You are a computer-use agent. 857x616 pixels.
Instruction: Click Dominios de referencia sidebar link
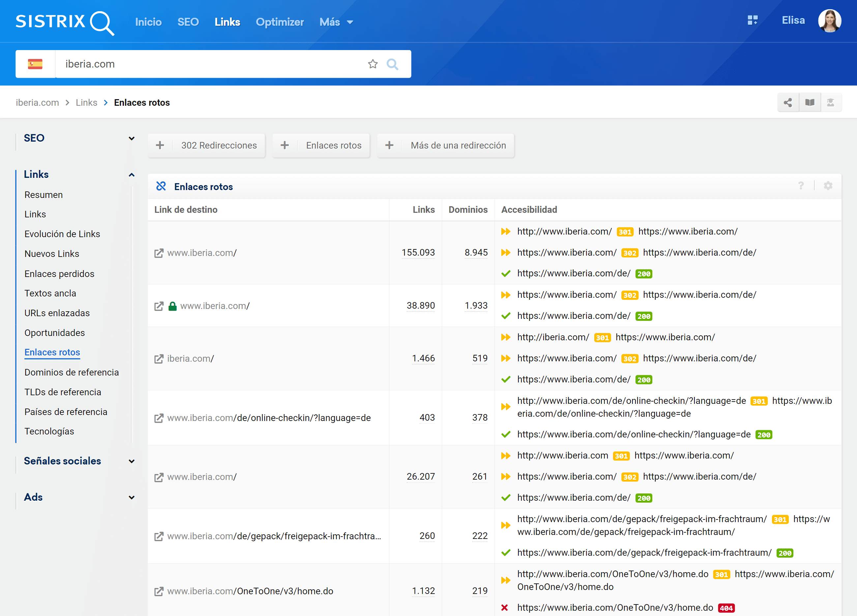[72, 372]
